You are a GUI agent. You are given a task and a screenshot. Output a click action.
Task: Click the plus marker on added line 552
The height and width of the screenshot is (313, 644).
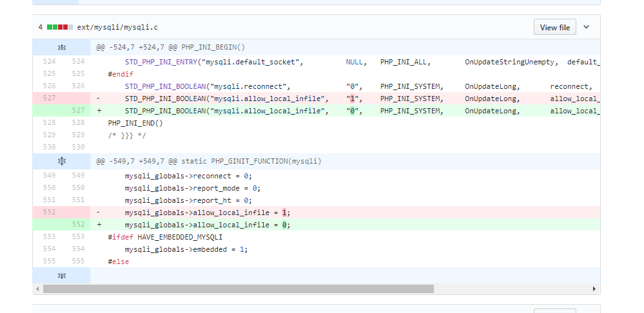tap(99, 225)
